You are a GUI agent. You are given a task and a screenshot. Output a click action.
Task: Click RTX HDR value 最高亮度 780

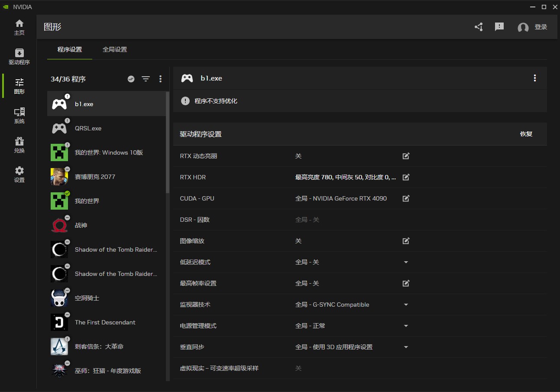[346, 177]
